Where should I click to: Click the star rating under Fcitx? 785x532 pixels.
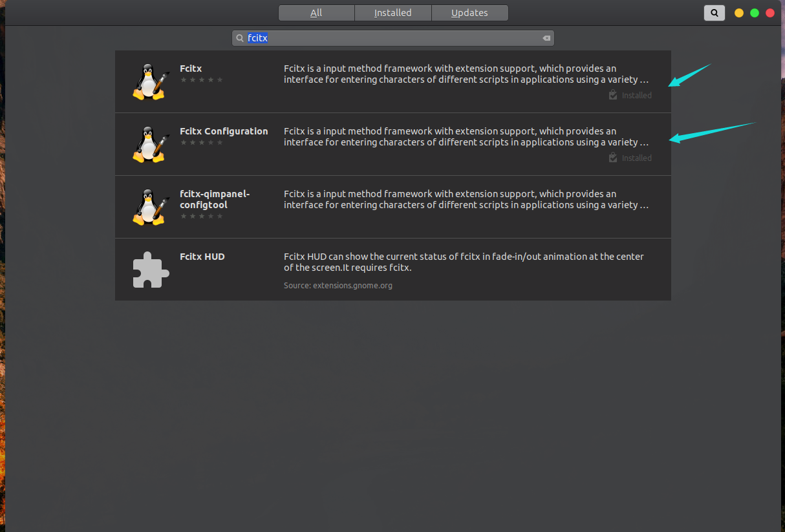(x=202, y=80)
